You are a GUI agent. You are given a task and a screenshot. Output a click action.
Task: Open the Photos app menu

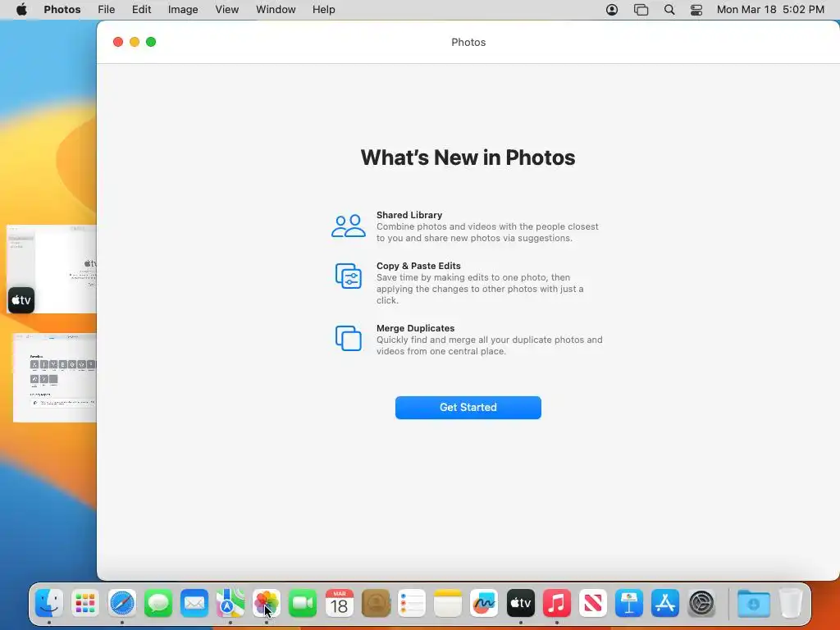62,10
